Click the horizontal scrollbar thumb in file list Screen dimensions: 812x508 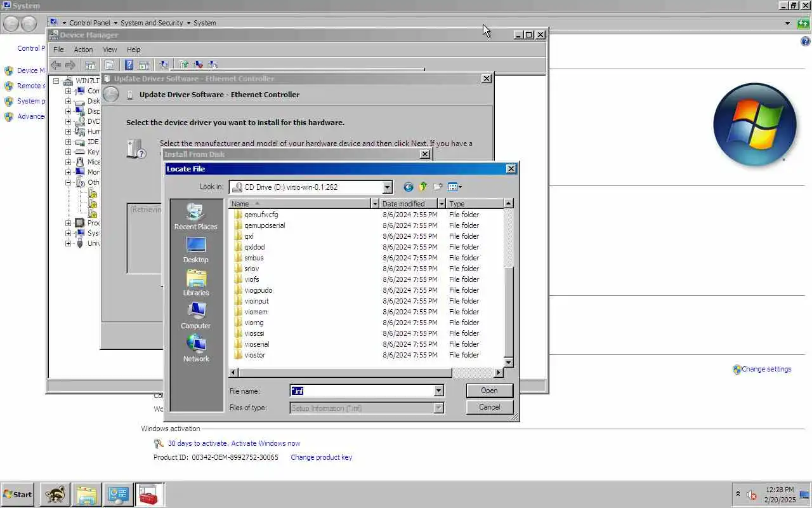[x=345, y=373]
